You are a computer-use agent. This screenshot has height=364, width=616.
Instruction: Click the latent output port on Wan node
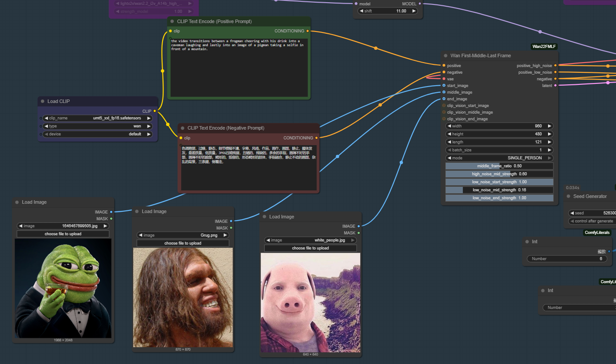pyautogui.click(x=555, y=86)
